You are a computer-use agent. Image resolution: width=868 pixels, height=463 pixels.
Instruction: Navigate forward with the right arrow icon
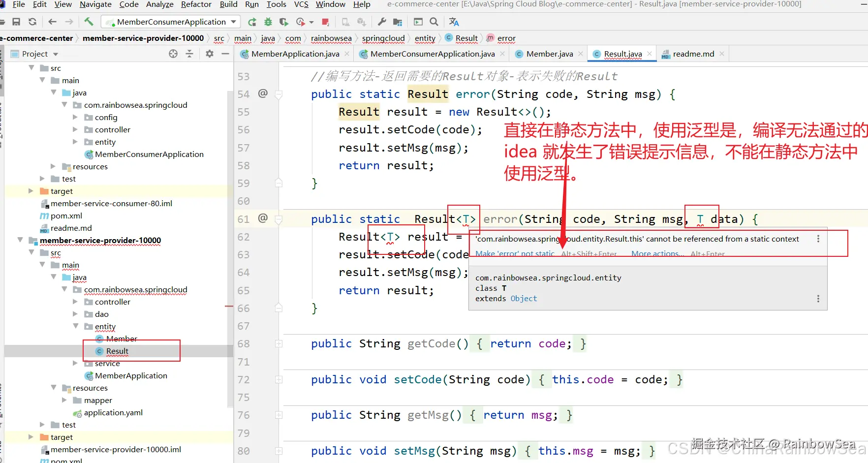[x=69, y=22]
